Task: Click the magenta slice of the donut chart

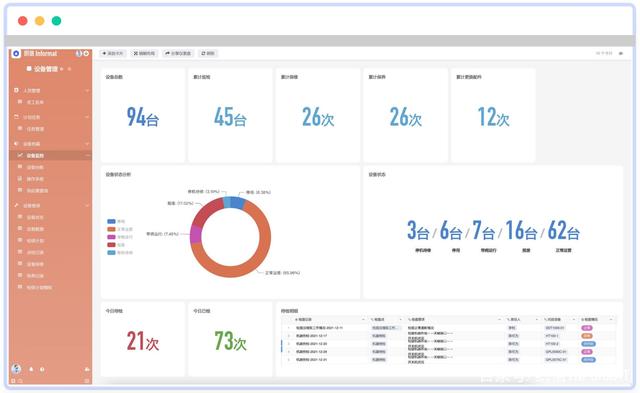Action: click(196, 235)
